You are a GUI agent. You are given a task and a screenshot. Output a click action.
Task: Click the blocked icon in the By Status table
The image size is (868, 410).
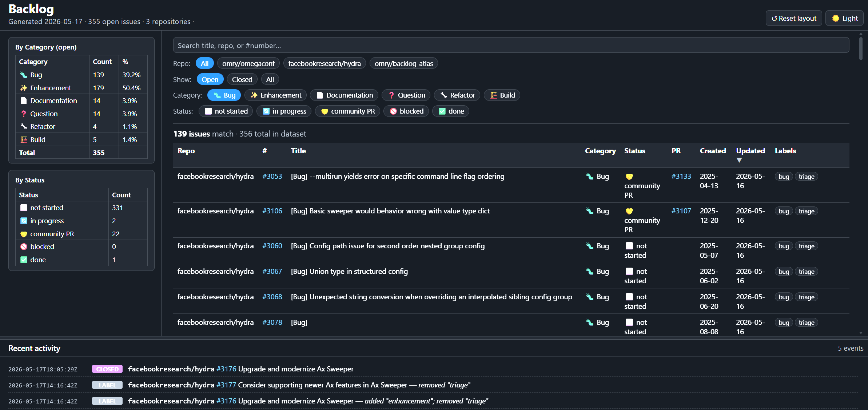point(24,247)
